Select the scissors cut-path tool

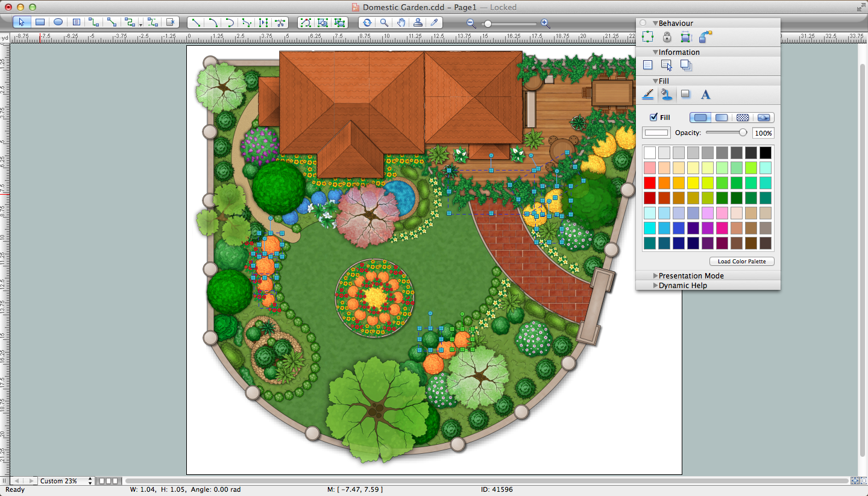click(280, 22)
